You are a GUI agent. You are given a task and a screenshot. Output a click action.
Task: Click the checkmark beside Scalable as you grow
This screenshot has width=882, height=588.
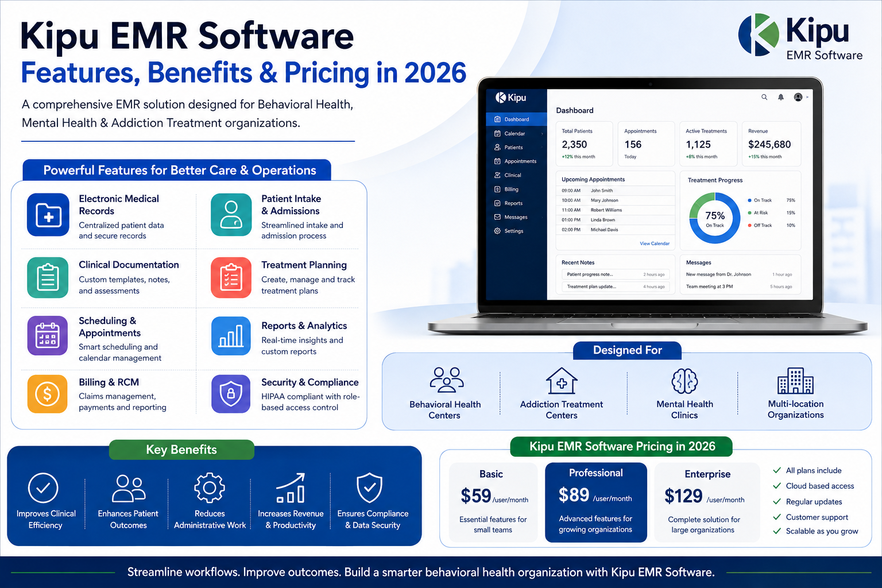776,531
